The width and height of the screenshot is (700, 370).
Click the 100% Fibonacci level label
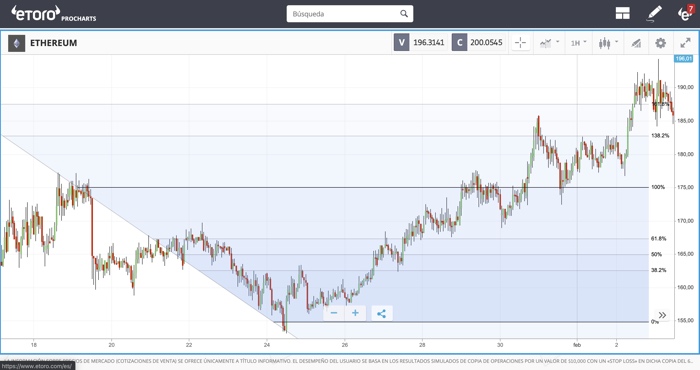(x=658, y=187)
